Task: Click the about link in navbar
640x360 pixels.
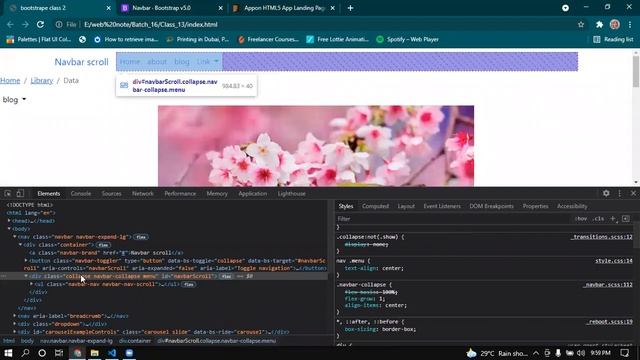Action: point(157,62)
